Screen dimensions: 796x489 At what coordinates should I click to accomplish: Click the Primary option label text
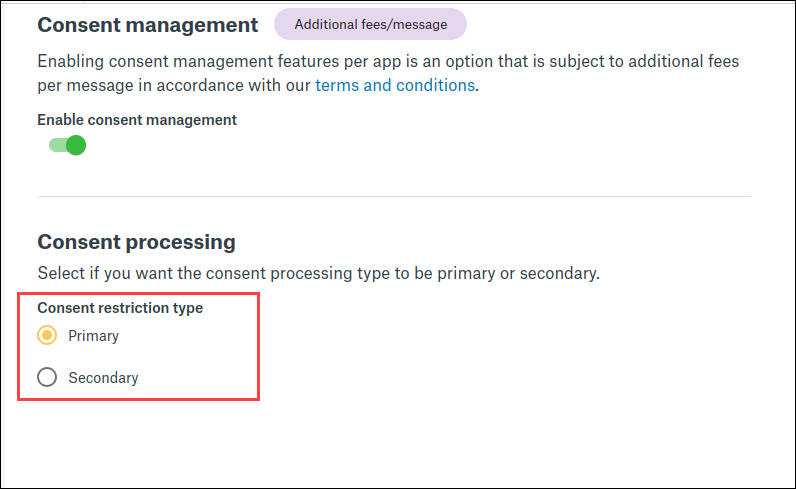[x=94, y=336]
